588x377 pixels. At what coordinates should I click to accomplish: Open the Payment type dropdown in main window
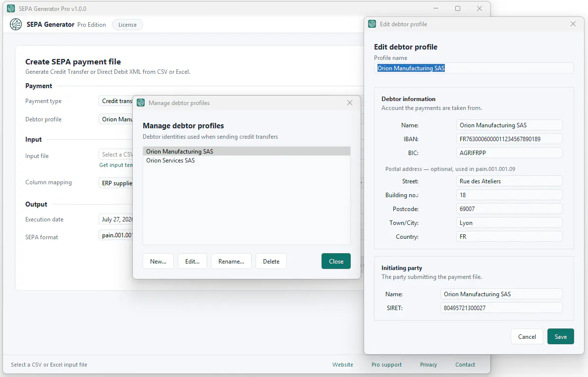[x=116, y=101]
